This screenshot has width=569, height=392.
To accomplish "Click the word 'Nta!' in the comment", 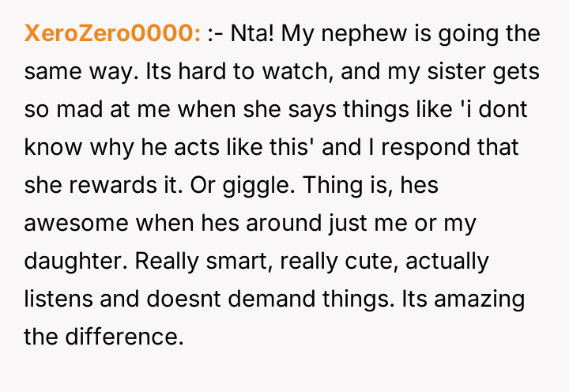I will point(252,35).
